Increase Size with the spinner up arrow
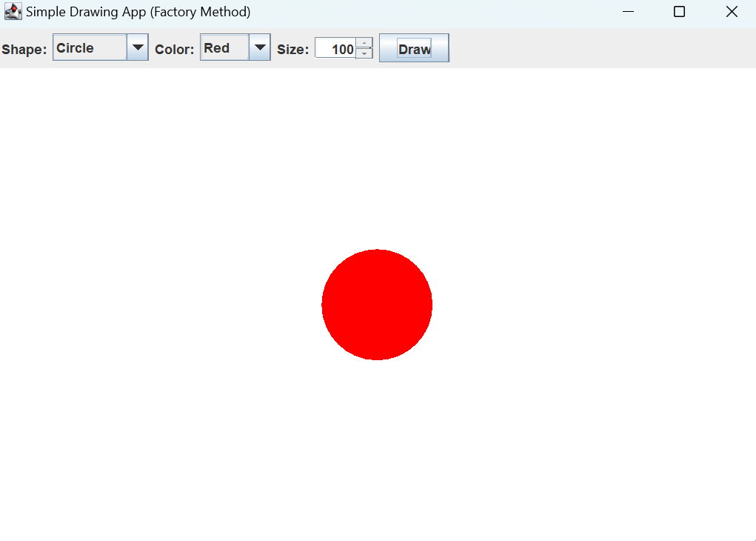This screenshot has width=756, height=541. (x=364, y=43)
